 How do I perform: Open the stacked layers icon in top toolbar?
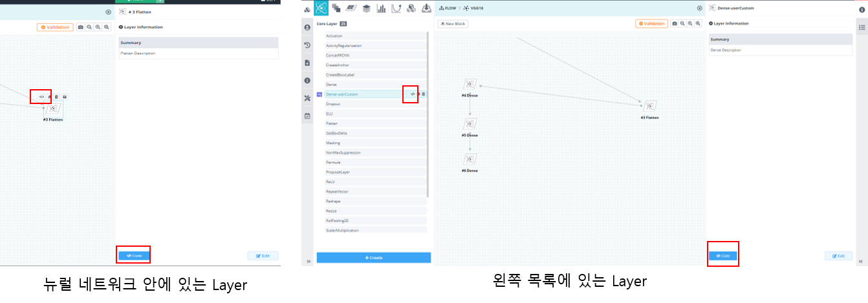point(367,8)
